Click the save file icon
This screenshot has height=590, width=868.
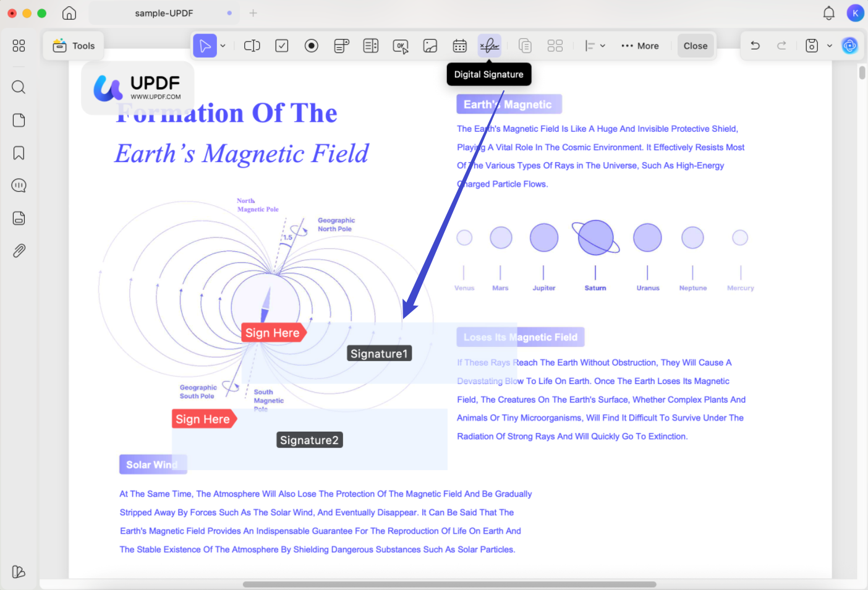(x=812, y=46)
